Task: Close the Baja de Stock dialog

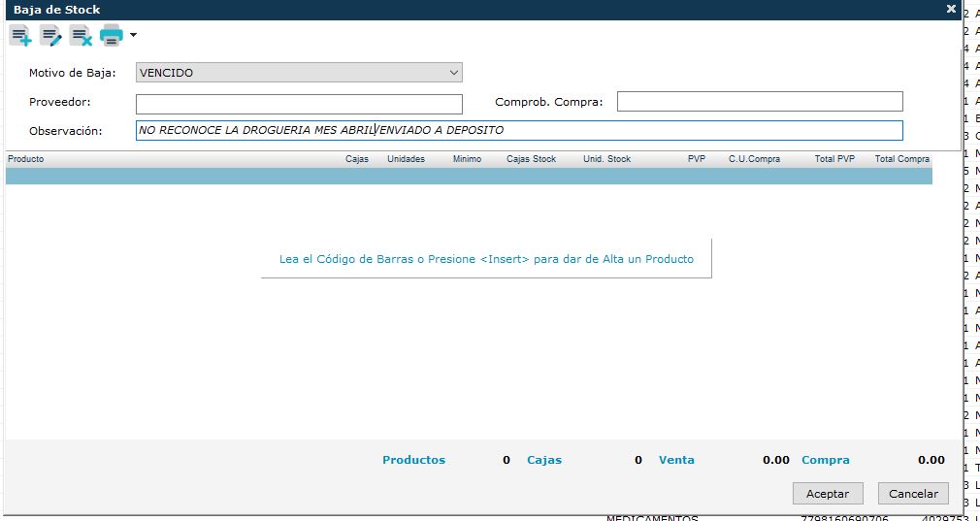Action: click(951, 9)
